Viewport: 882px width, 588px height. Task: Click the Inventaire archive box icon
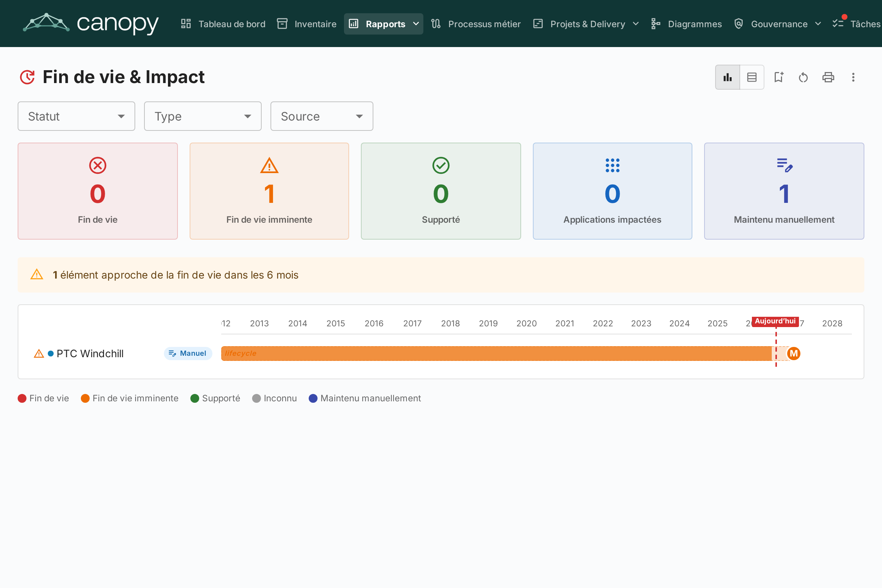[282, 24]
